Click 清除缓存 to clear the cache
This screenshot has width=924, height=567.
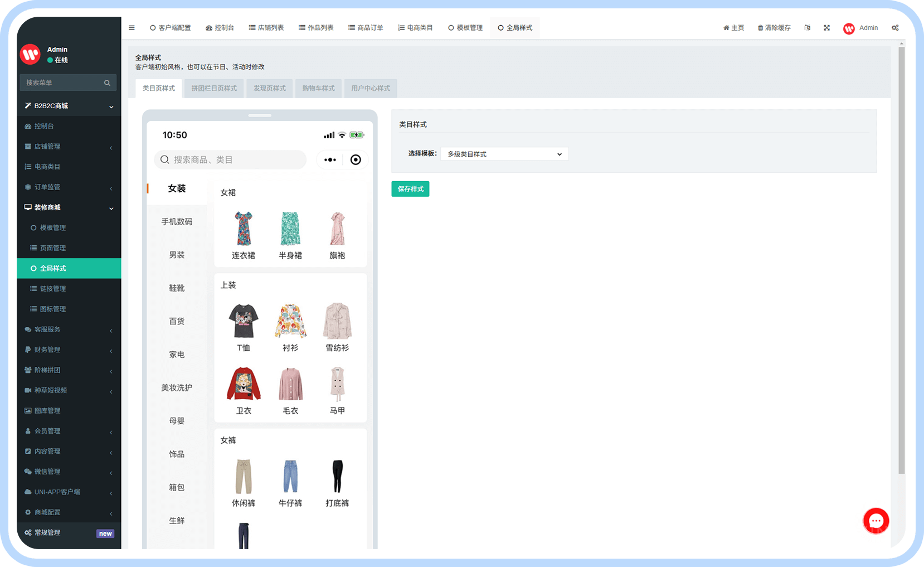pos(774,28)
